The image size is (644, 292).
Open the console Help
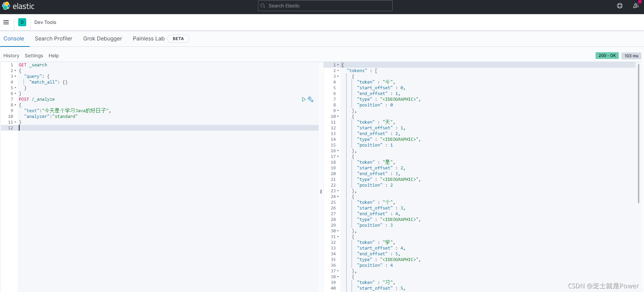coord(53,56)
